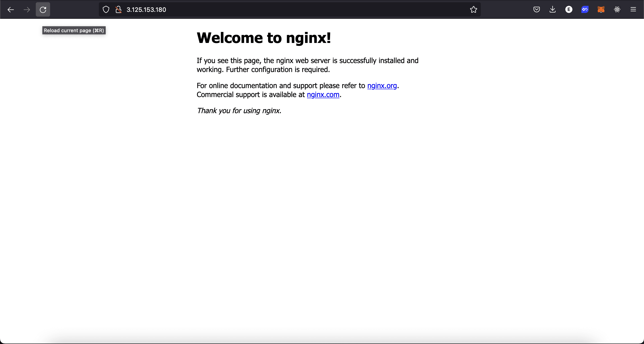Open the blue extension icon in toolbar
Screen dimensions: 644x344
pos(585,9)
